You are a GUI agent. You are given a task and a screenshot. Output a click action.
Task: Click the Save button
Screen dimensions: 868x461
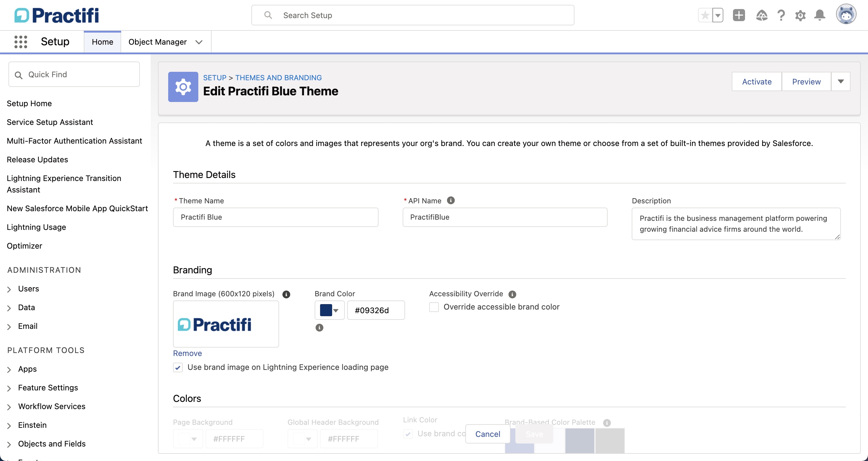coord(534,434)
